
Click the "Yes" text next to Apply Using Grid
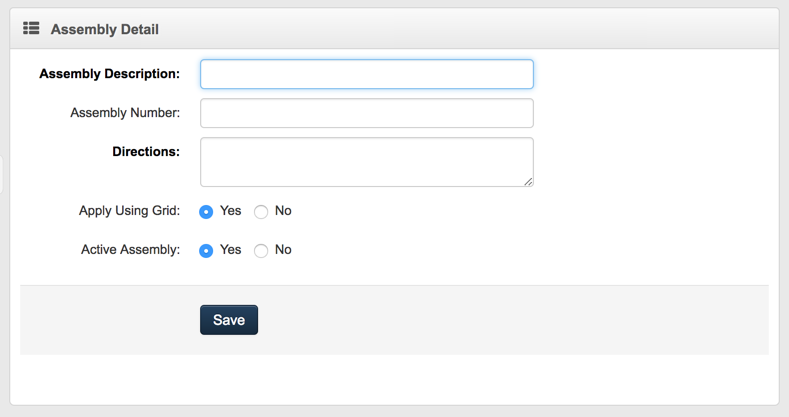point(230,211)
